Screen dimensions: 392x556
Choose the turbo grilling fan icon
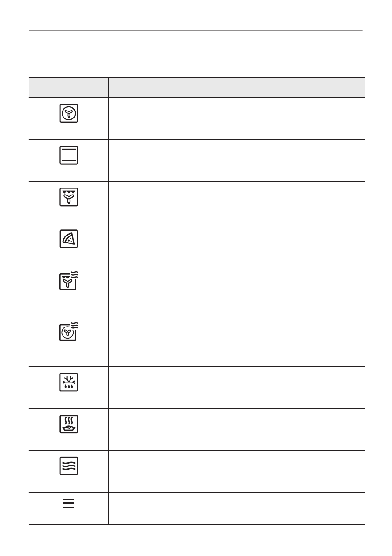69,197
